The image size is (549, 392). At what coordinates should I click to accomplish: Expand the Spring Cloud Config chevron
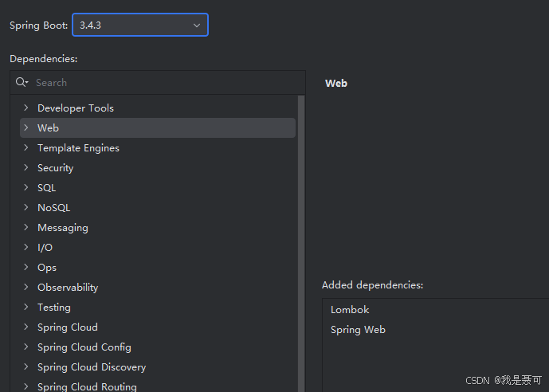click(x=26, y=347)
